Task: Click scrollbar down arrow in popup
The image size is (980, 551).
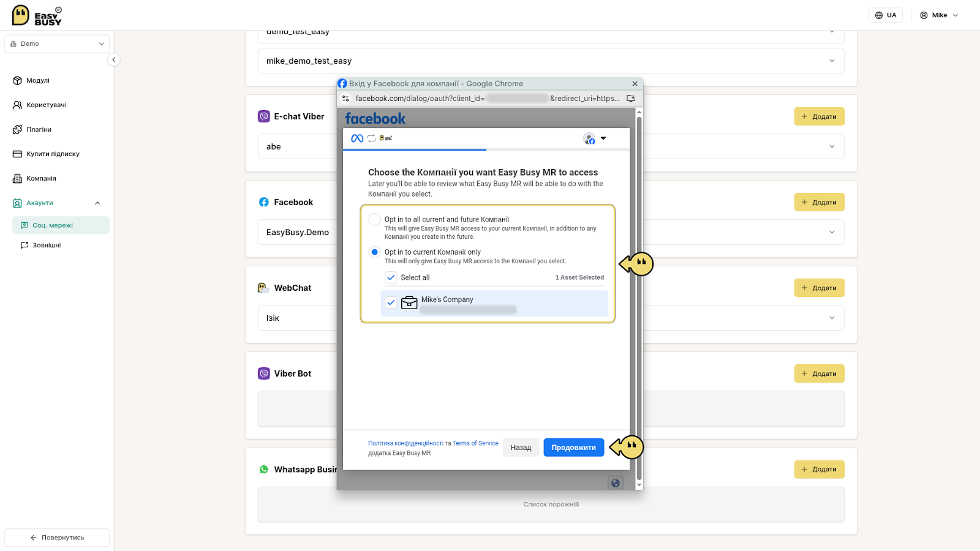Action: click(639, 485)
